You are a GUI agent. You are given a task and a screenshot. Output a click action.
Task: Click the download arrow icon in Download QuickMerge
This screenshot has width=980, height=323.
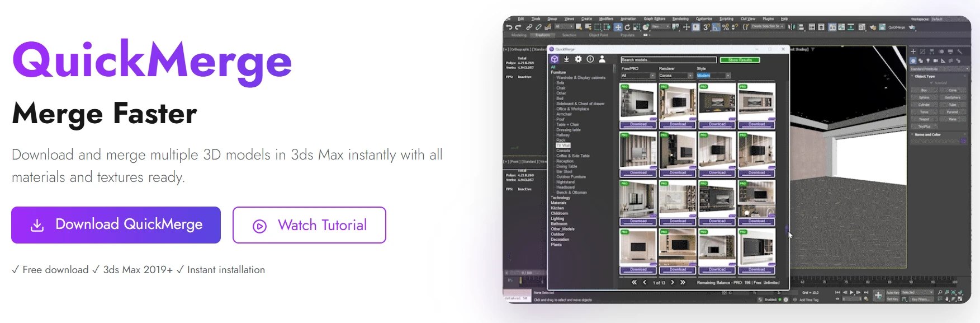coord(37,225)
